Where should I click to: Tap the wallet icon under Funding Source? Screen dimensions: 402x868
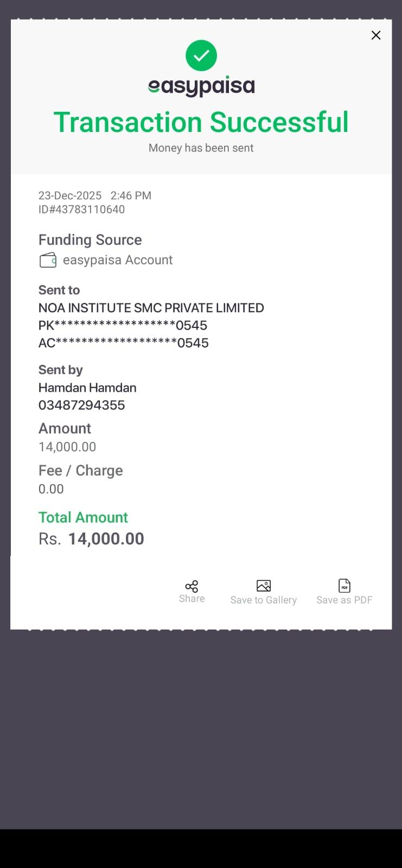[x=48, y=261]
